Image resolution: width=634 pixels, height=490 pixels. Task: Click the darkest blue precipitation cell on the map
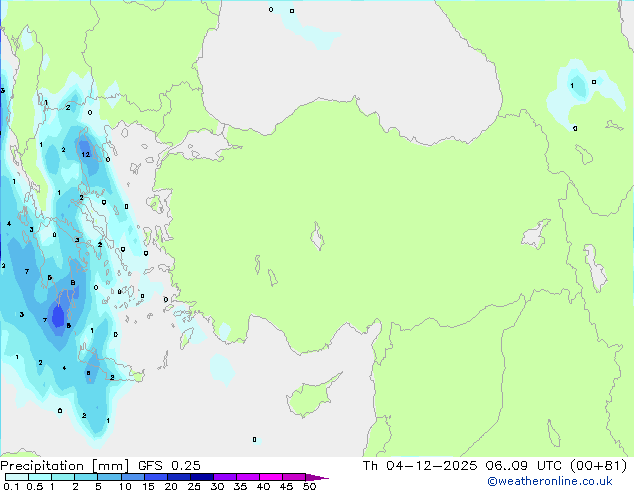(x=58, y=316)
